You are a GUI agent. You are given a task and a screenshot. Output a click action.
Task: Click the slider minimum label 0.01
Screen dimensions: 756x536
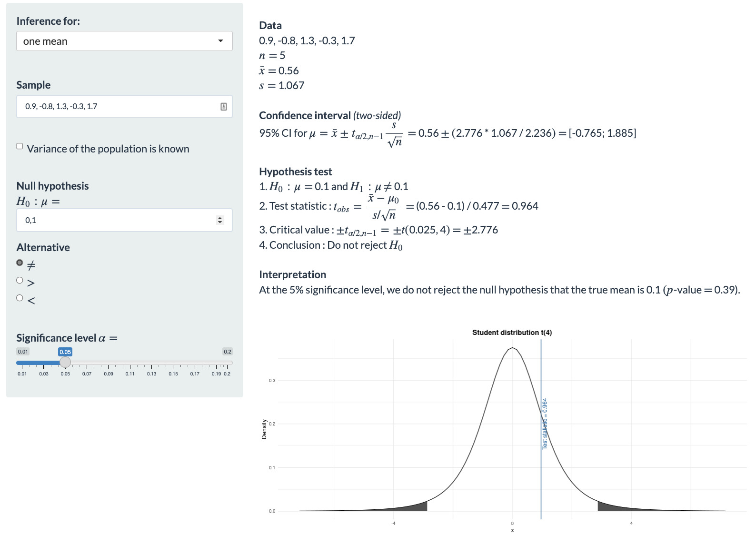pyautogui.click(x=23, y=352)
